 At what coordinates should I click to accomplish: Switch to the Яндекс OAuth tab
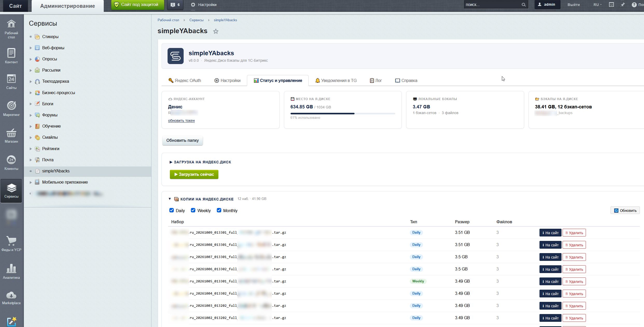(x=185, y=80)
